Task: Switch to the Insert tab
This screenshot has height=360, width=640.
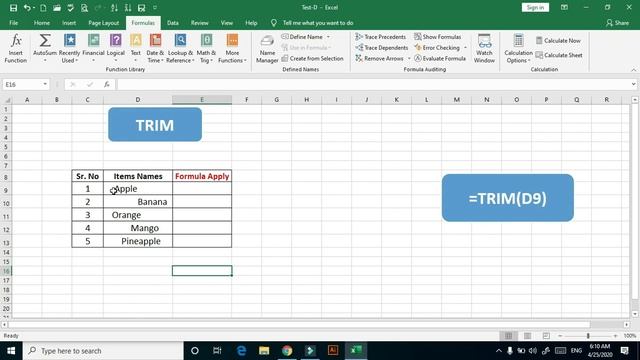Action: 69,23
